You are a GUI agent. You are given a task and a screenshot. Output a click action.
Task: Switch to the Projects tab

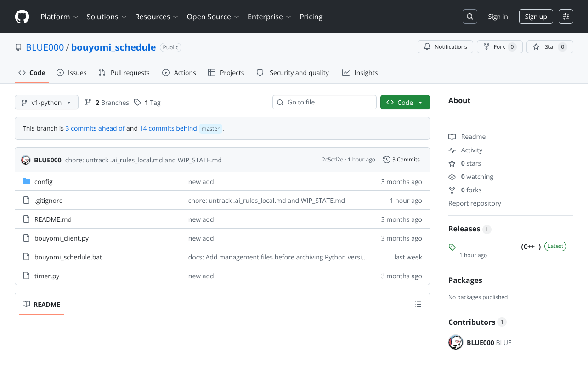pyautogui.click(x=226, y=73)
